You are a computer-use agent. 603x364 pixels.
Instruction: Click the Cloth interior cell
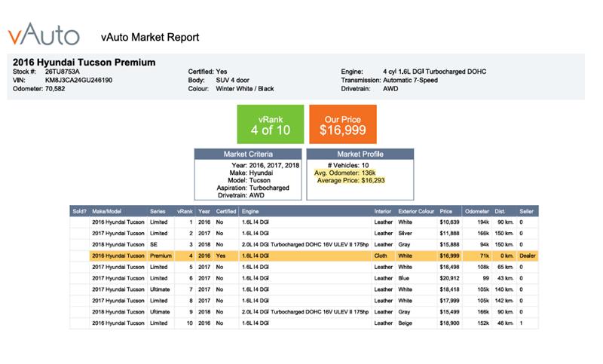click(381, 255)
